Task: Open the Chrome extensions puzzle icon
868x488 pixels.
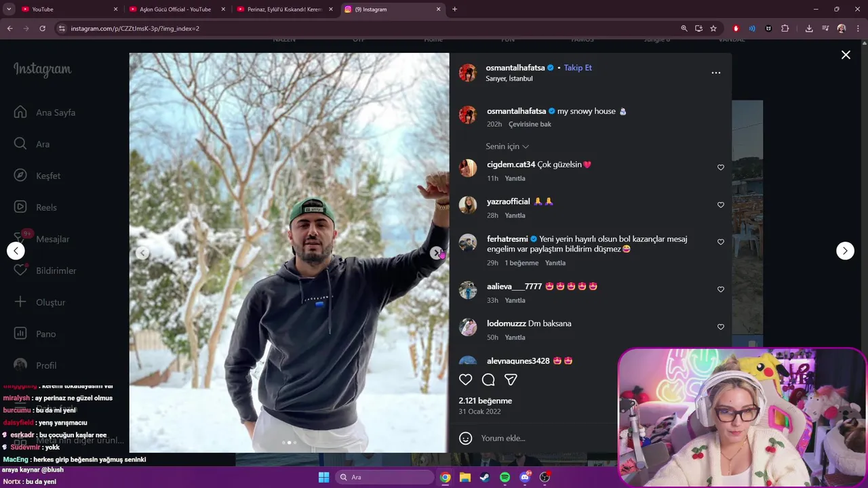Action: pyautogui.click(x=785, y=28)
